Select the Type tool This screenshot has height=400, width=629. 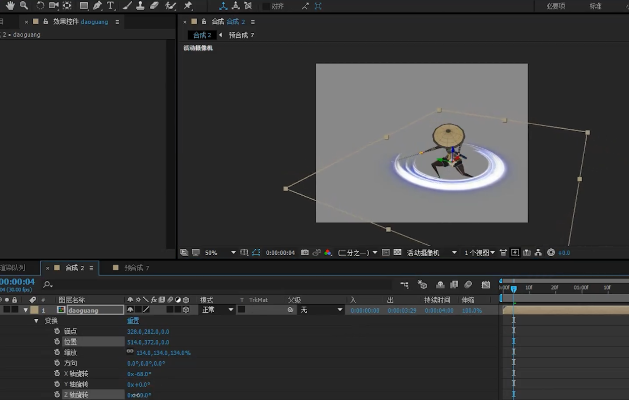click(110, 6)
